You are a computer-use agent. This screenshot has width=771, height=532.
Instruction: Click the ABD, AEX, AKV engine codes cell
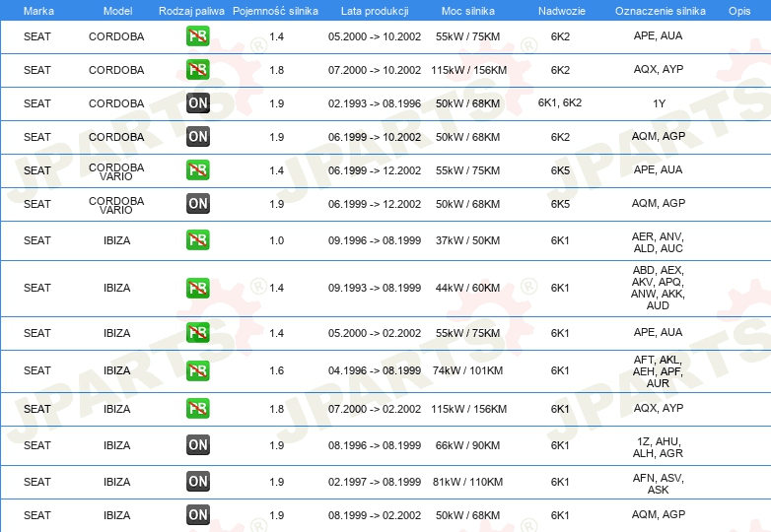pyautogui.click(x=658, y=288)
